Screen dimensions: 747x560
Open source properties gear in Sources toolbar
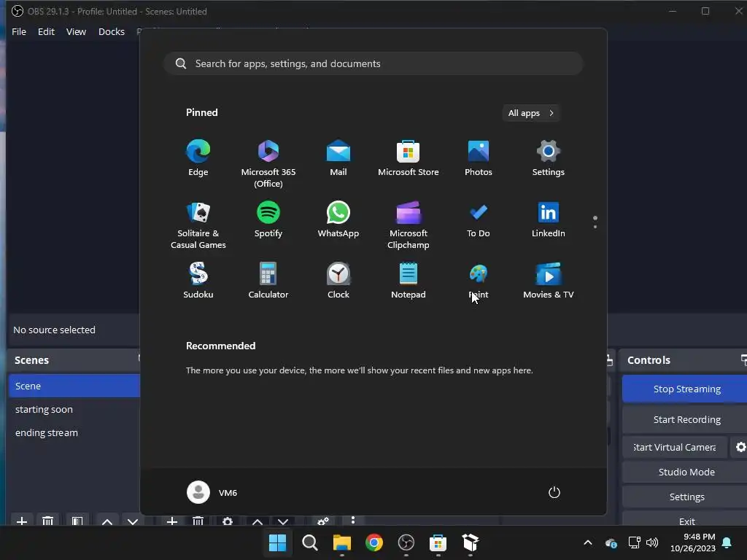coord(228,521)
